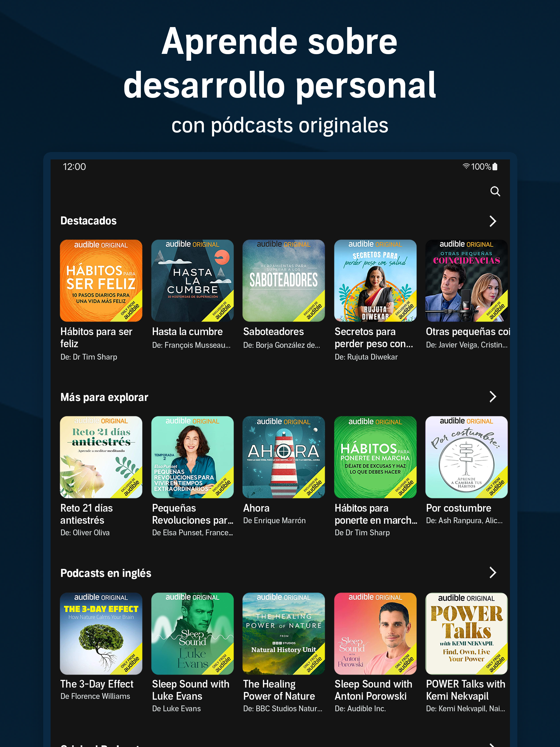Open Ahora lighthouse cover
The width and height of the screenshot is (560, 747).
pos(284,457)
